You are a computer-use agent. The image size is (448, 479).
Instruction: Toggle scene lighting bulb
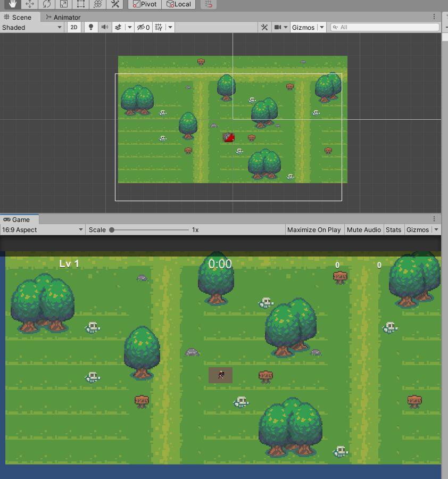(90, 28)
